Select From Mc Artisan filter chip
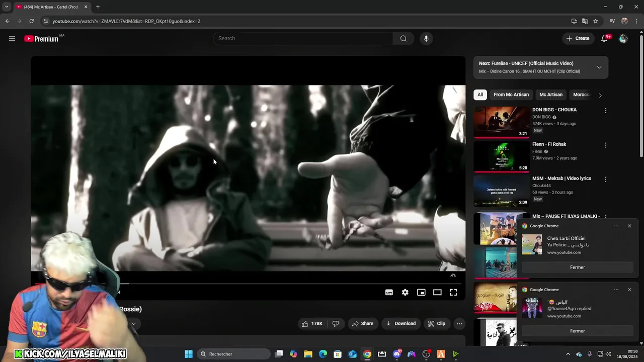This screenshot has width=644, height=362. click(511, 95)
